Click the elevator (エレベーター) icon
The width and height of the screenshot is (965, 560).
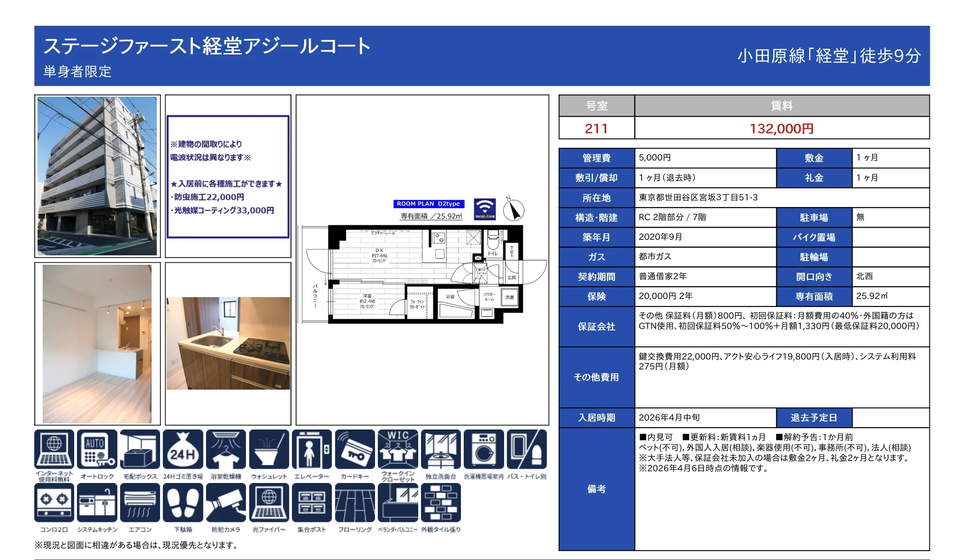pos(312,449)
